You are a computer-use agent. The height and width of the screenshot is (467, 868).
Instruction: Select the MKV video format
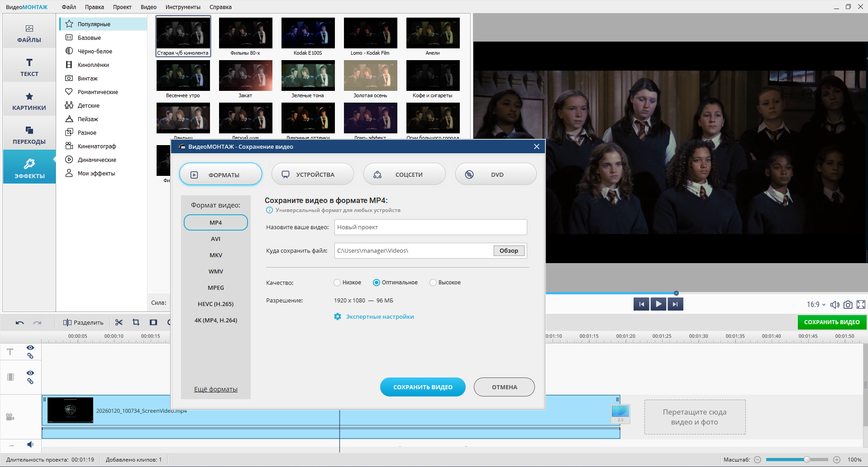(x=216, y=255)
